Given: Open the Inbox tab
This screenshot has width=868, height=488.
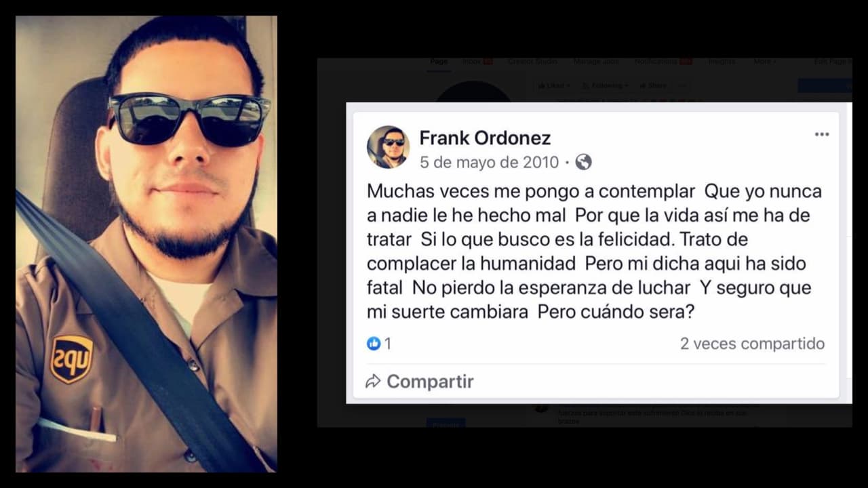Looking at the screenshot, I should [477, 62].
